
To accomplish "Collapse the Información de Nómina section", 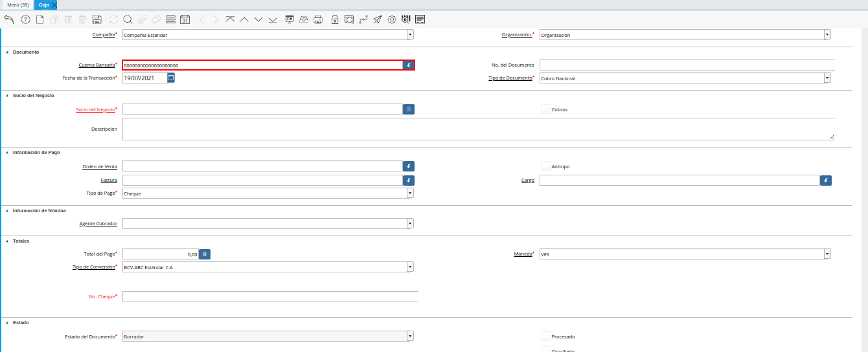I will (x=7, y=210).
